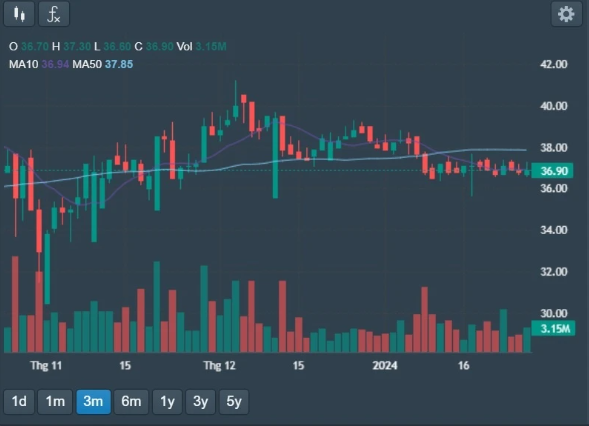The width and height of the screenshot is (589, 426).
Task: Click the MA10 indicator label
Action: point(24,64)
